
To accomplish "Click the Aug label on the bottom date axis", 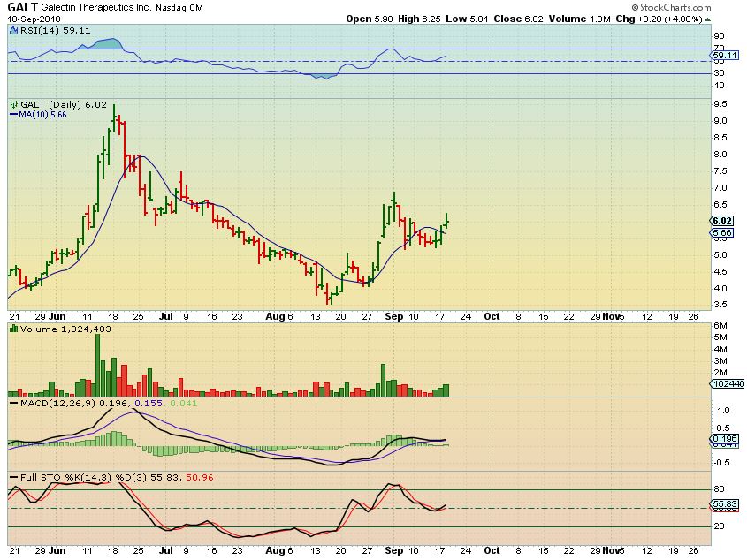I will click(x=275, y=550).
